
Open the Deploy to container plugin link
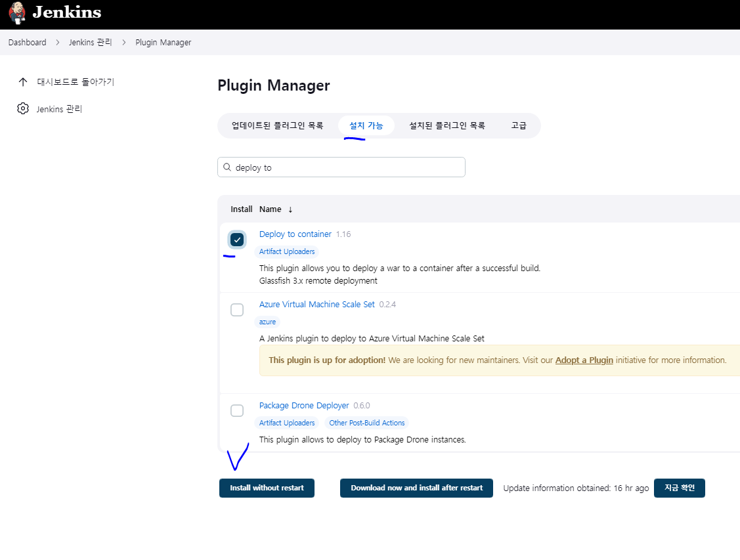pyautogui.click(x=295, y=234)
